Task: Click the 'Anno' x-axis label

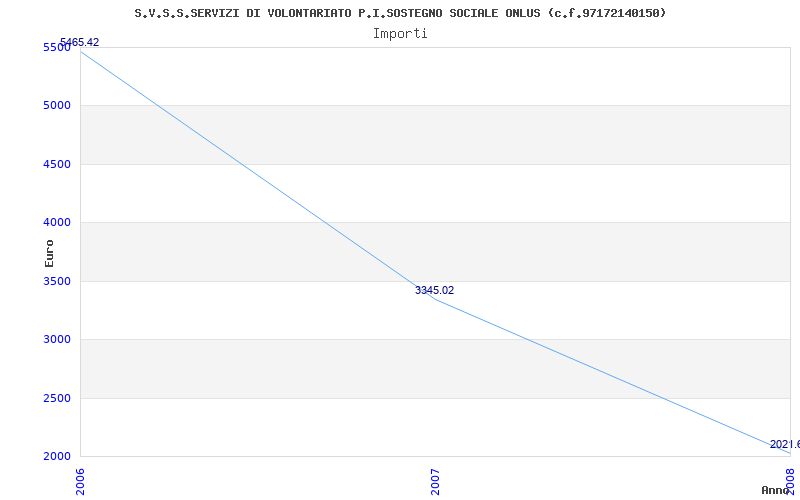Action: click(x=775, y=490)
